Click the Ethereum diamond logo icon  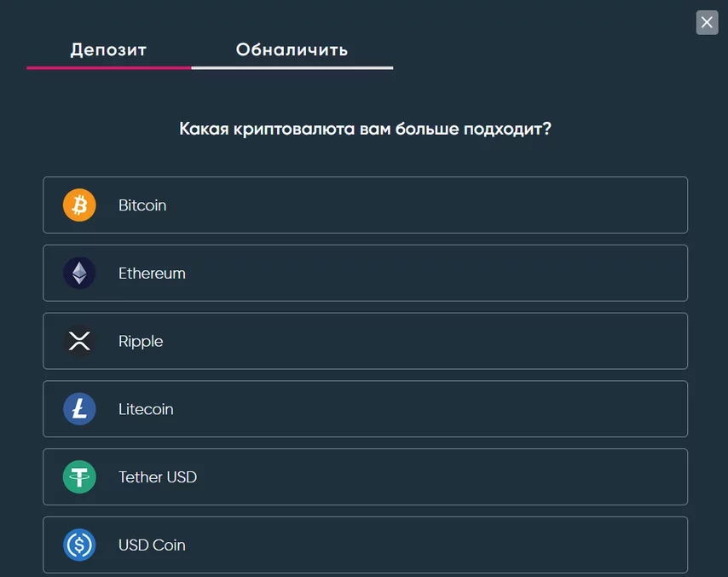[79, 274]
